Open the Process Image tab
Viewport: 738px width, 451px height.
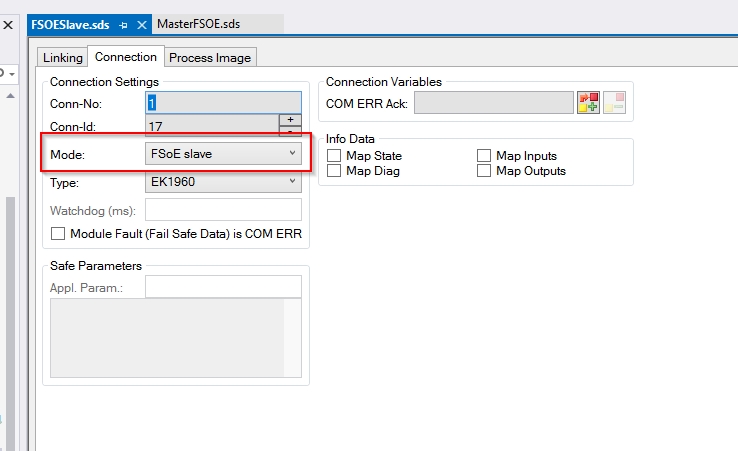pos(211,57)
